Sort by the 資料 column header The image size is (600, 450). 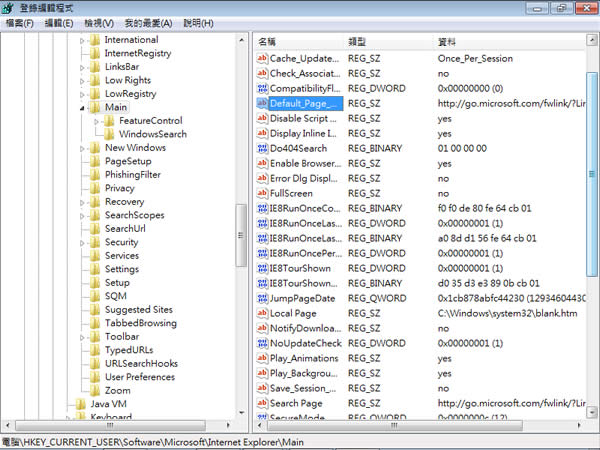[510, 42]
